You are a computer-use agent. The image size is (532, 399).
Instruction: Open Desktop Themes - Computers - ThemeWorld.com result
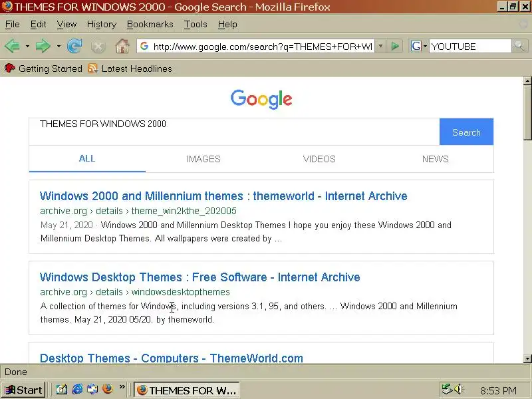tap(172, 358)
